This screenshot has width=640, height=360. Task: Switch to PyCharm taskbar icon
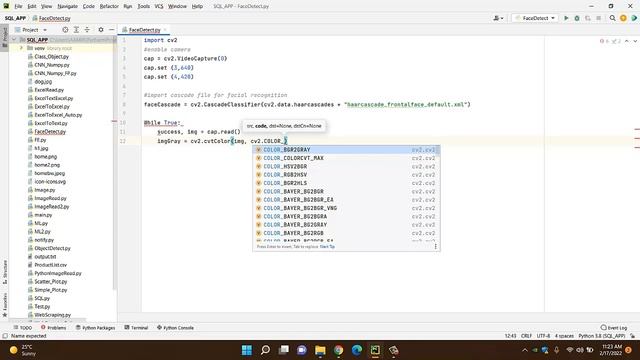[375, 350]
